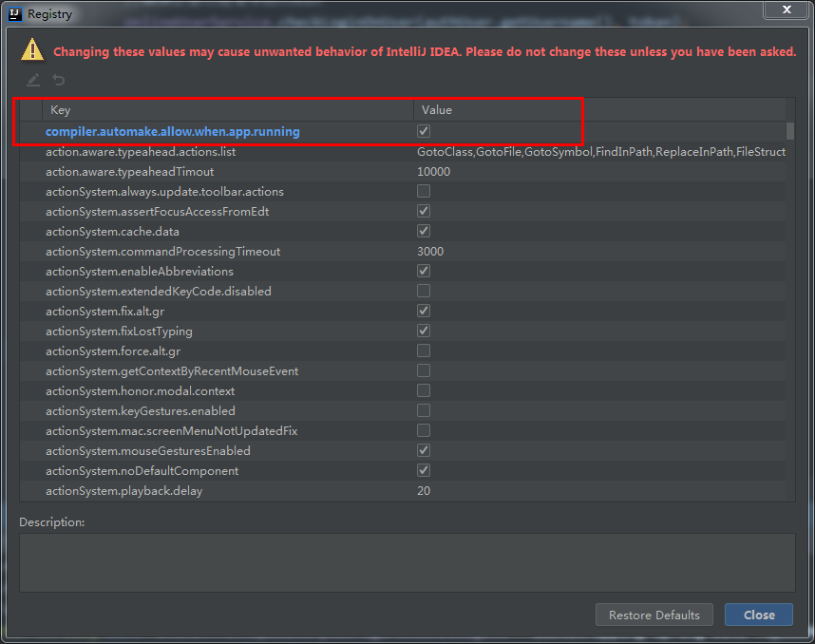815x644 pixels.
Task: Select actionSystem.fixLostTyping key text
Action: (x=119, y=331)
